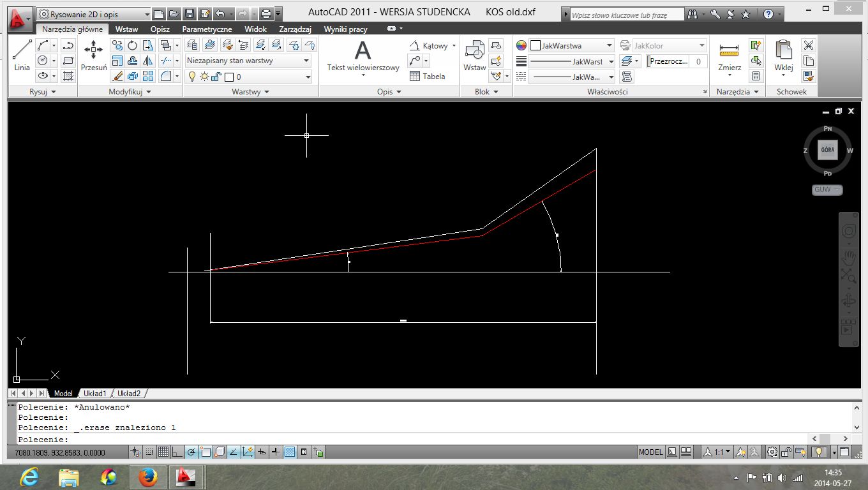Open the layer properties manager icon
This screenshot has height=490, width=868.
[x=191, y=45]
